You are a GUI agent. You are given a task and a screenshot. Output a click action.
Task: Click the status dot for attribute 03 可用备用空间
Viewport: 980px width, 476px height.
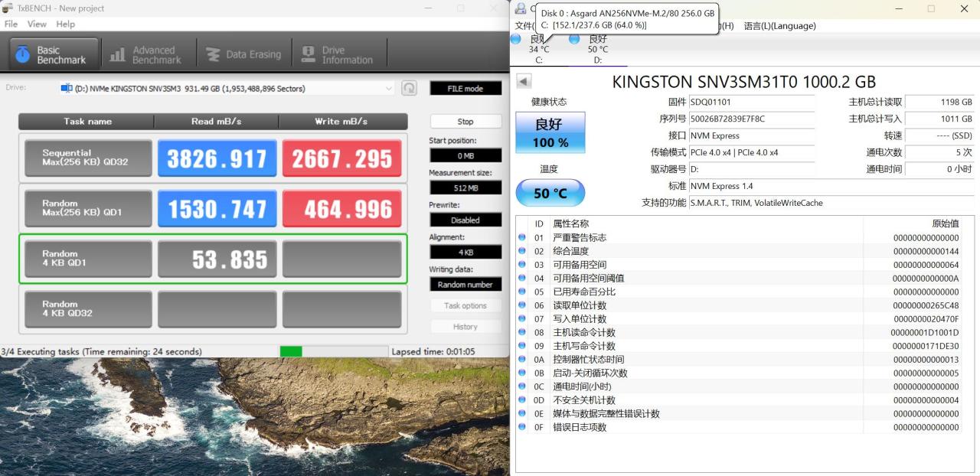point(522,265)
